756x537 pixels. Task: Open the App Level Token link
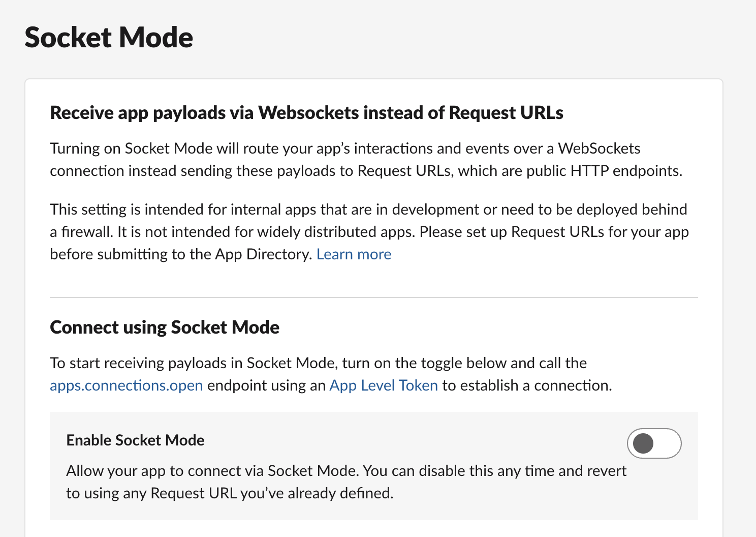384,385
